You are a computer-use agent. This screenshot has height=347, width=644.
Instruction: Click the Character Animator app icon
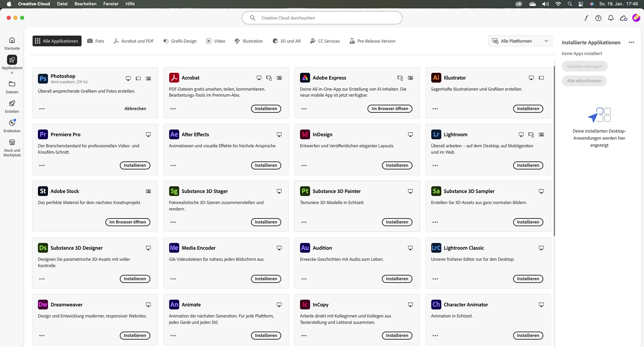pyautogui.click(x=436, y=305)
